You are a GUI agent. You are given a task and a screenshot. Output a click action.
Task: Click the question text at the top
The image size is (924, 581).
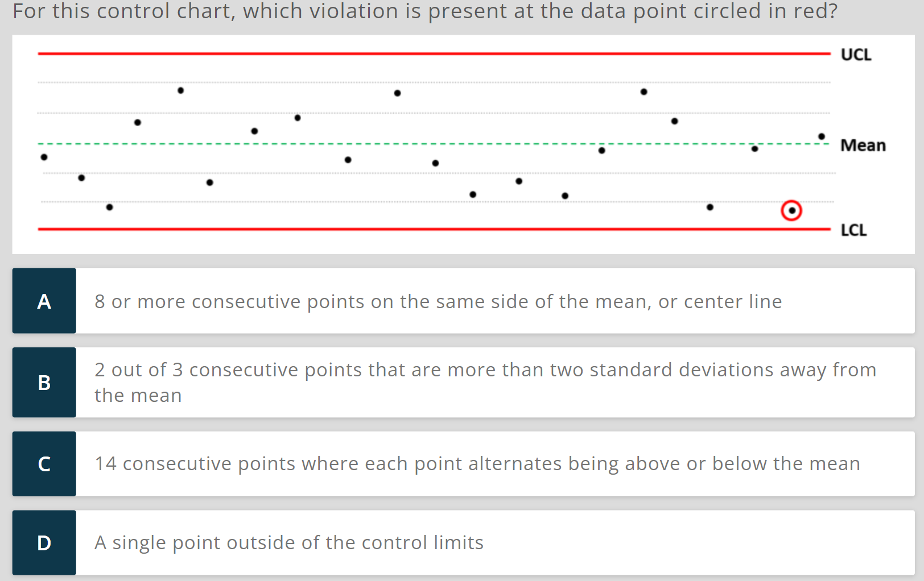(x=426, y=11)
